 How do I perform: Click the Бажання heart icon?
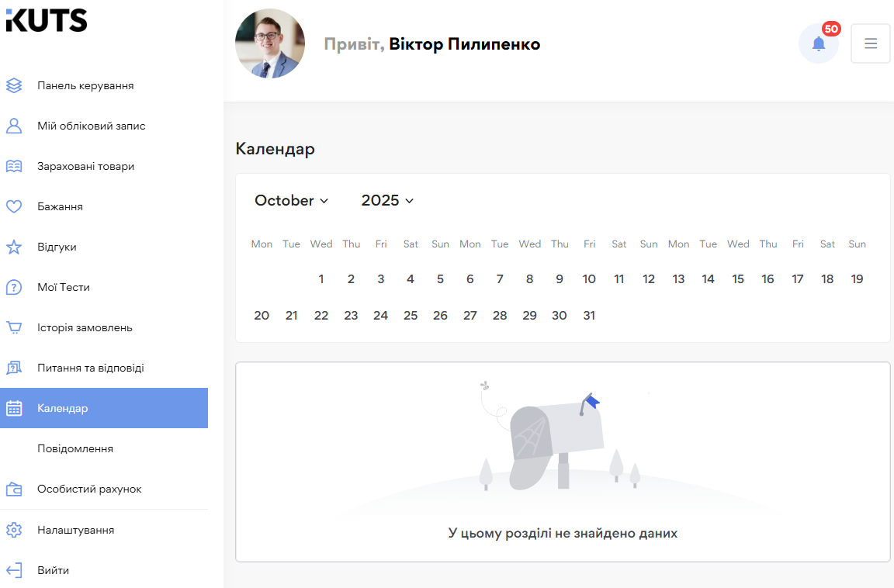14,206
